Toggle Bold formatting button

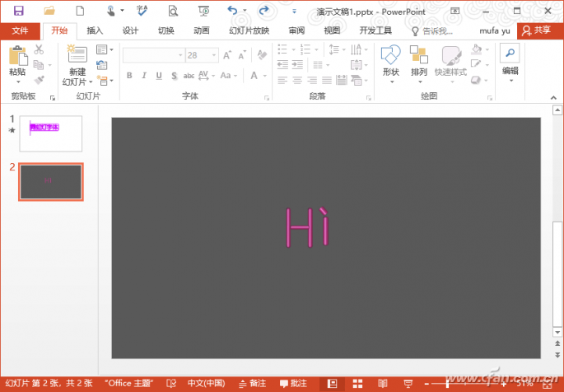pos(129,76)
